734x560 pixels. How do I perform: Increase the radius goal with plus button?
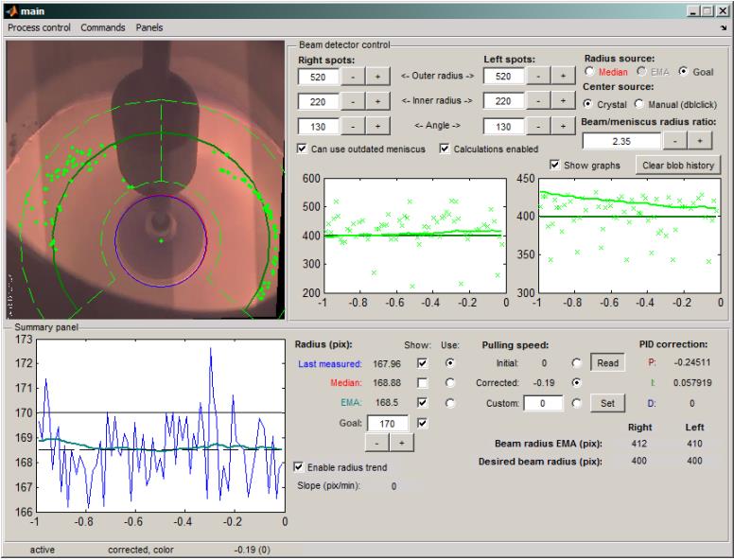[x=400, y=443]
